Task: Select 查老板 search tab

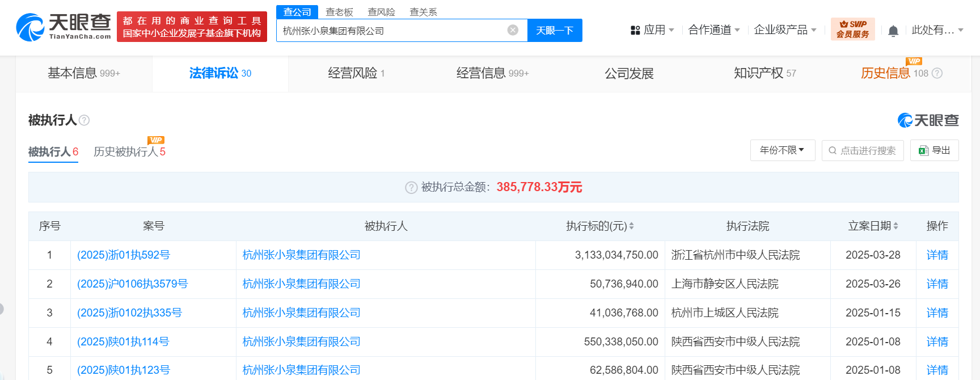Action: coord(339,12)
